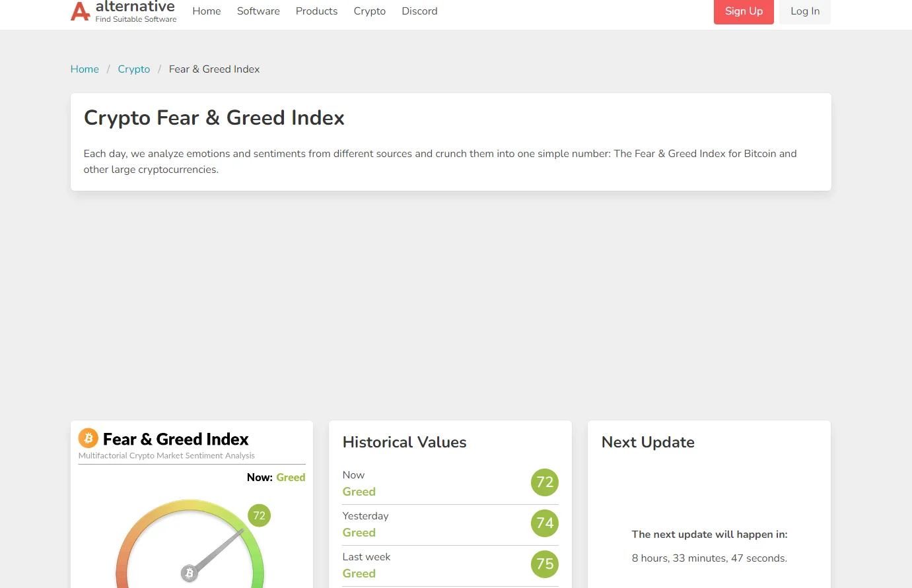Click the 'Fear & Greed Index' breadcrumb text
This screenshot has height=588, width=912.
click(214, 69)
